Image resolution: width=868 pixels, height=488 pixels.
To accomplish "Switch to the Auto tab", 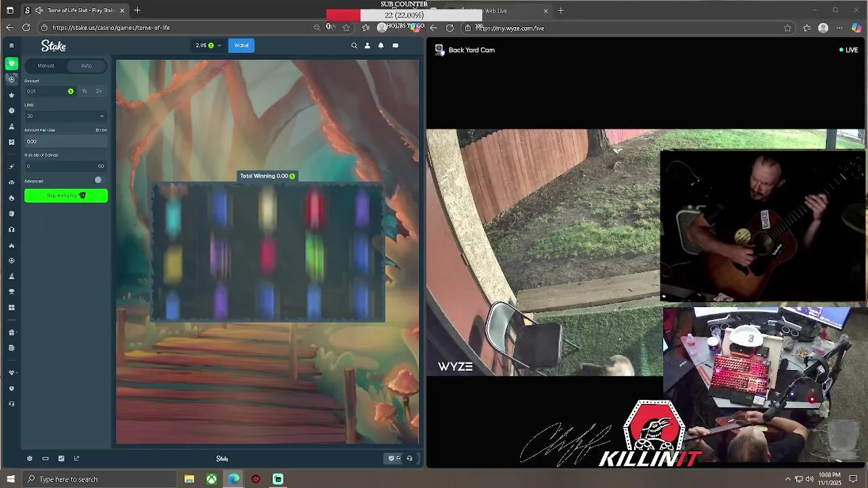I will (86, 66).
